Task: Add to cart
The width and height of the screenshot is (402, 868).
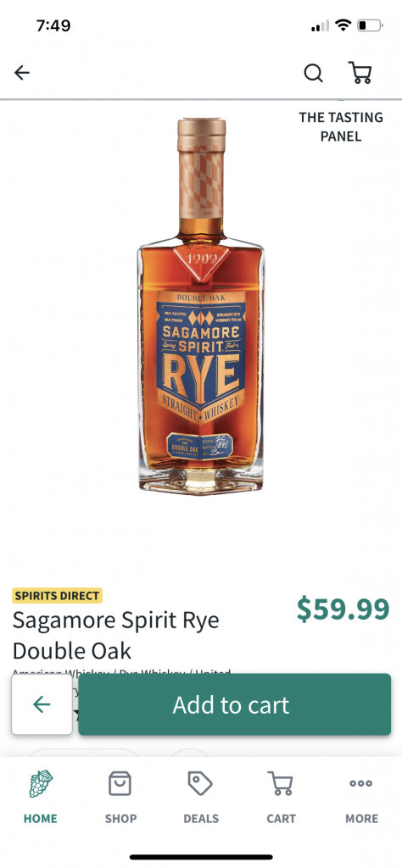Action: [x=235, y=704]
